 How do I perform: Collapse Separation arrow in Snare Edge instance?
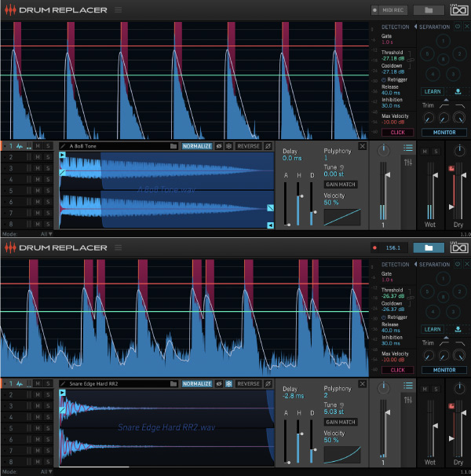[415, 264]
